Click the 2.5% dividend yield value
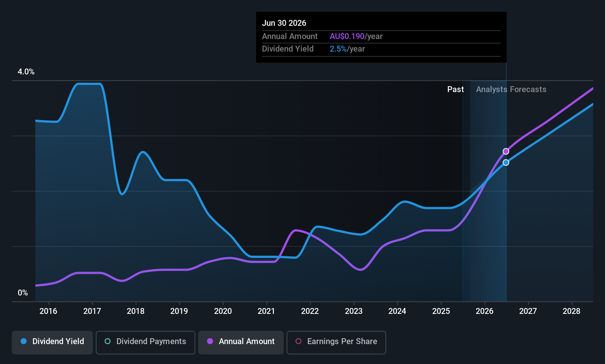 click(x=338, y=49)
